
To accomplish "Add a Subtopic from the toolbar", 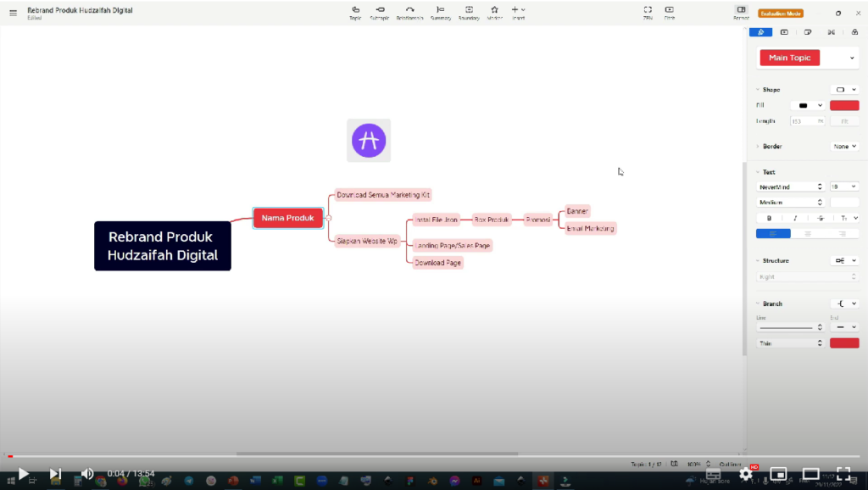I will click(380, 10).
